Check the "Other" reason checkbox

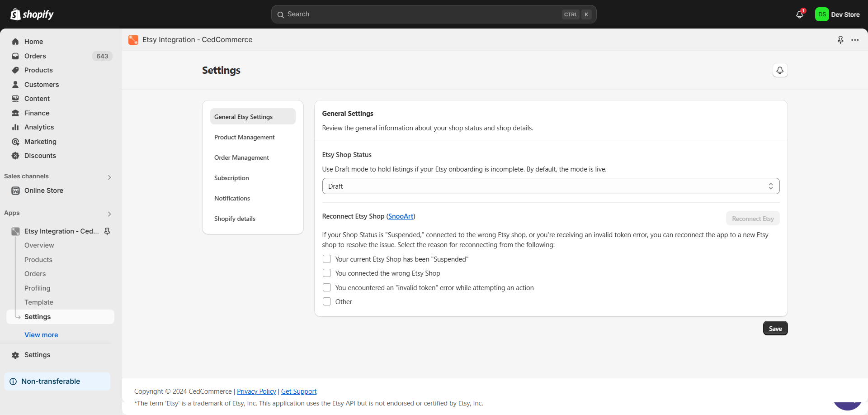point(327,301)
